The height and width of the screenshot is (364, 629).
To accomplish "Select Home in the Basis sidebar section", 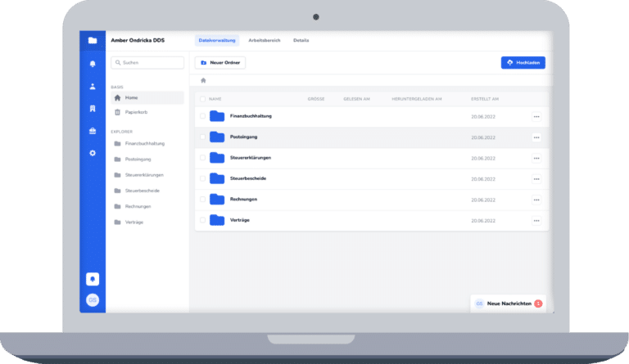I will [x=147, y=97].
